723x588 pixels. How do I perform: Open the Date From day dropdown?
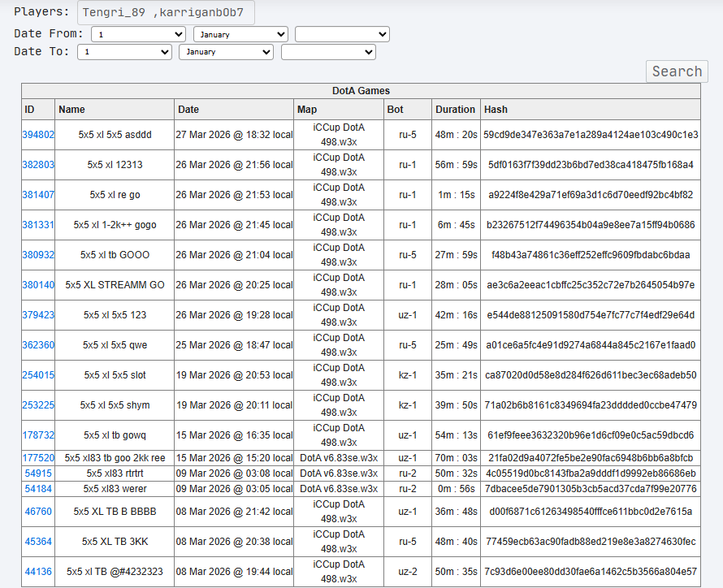point(138,34)
